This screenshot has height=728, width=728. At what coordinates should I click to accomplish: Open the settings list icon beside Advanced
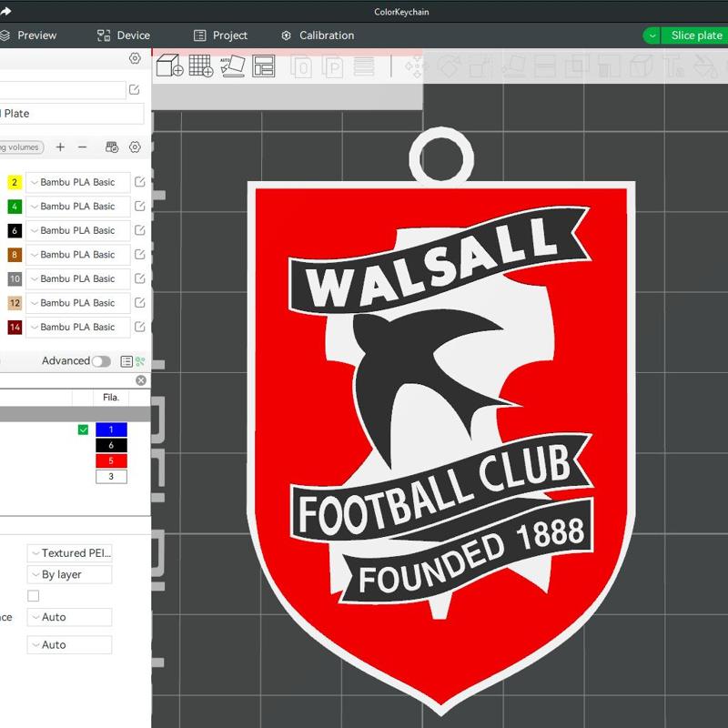pyautogui.click(x=126, y=361)
